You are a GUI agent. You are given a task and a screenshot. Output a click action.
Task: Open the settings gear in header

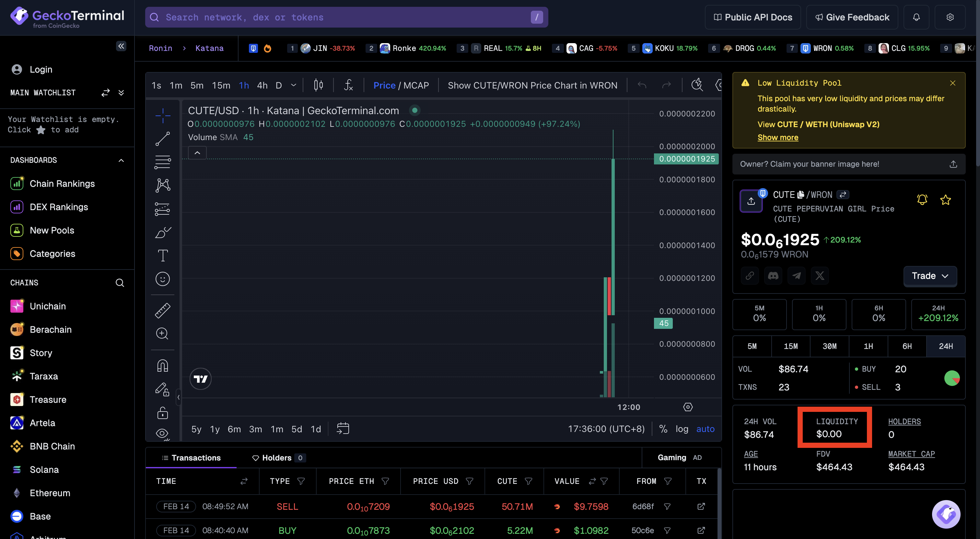click(950, 17)
